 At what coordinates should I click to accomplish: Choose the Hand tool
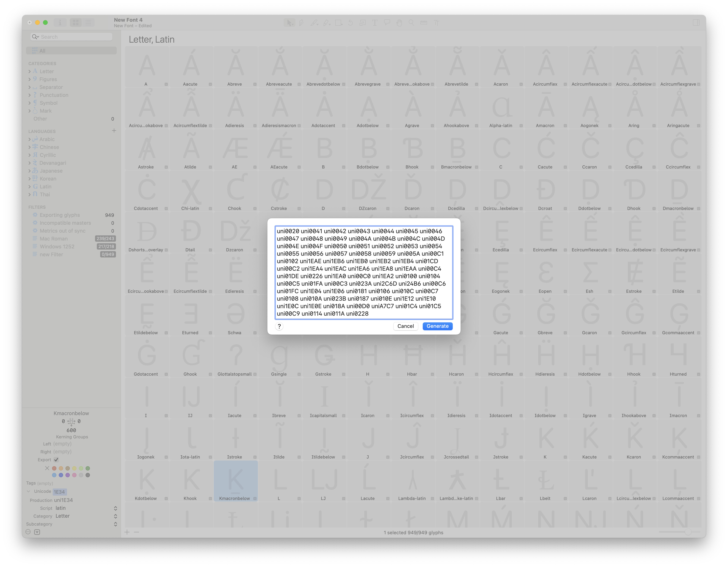399,23
